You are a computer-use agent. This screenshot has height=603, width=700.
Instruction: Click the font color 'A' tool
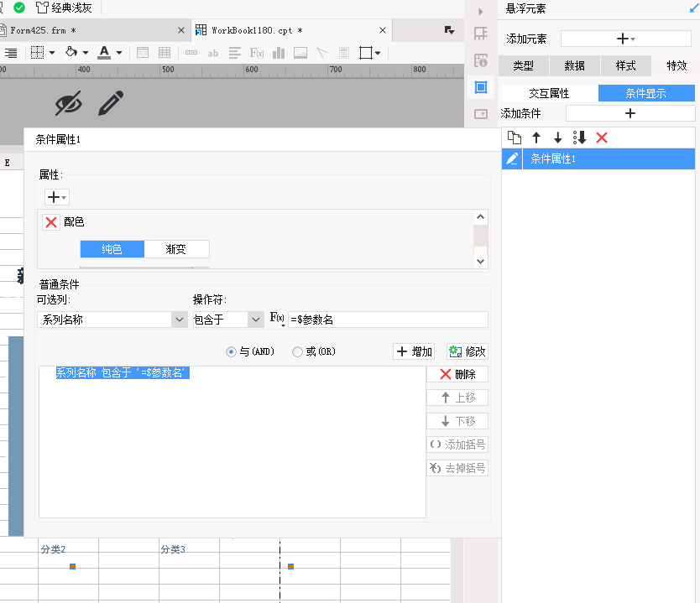tap(104, 53)
